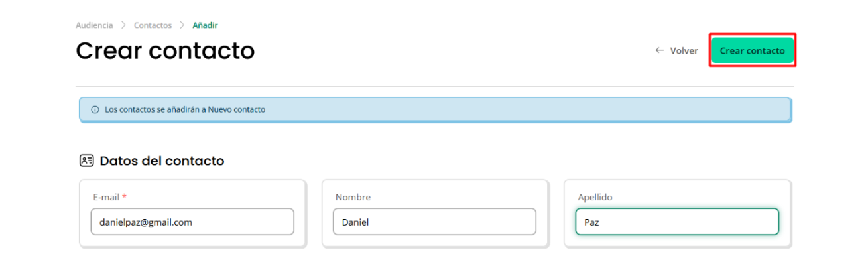
Task: Click the green Crear contacto button
Action: pyautogui.click(x=753, y=50)
